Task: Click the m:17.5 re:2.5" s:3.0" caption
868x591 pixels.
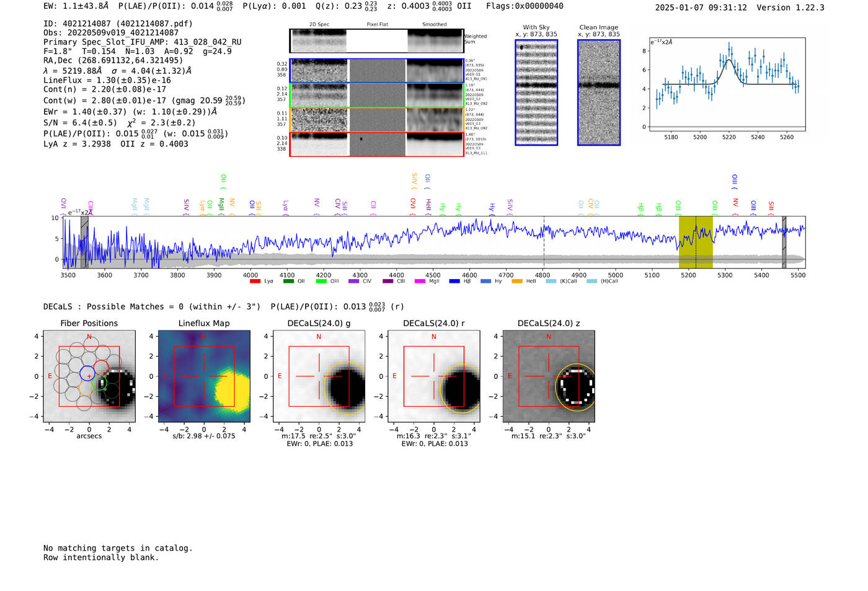Action: [319, 436]
